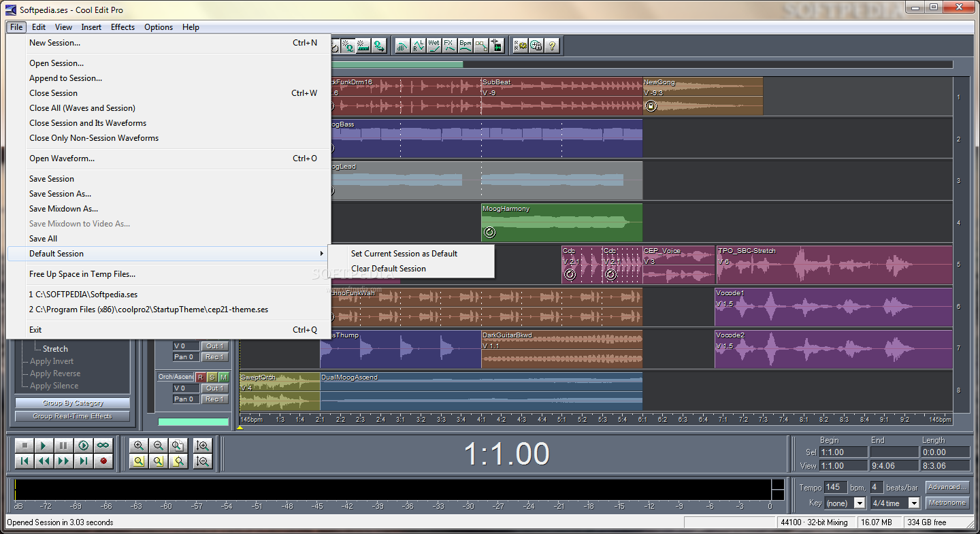Click the Rewind transport button
This screenshot has width=980, height=534.
tap(44, 461)
